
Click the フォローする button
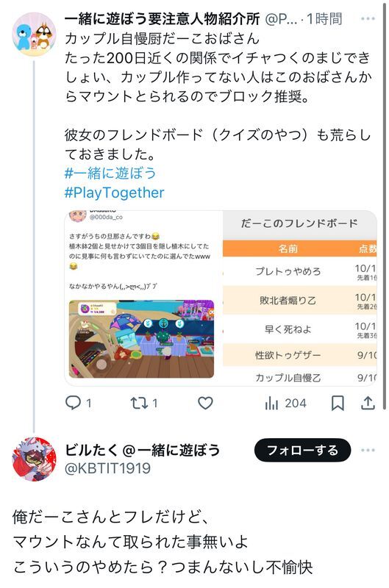pos(302,450)
